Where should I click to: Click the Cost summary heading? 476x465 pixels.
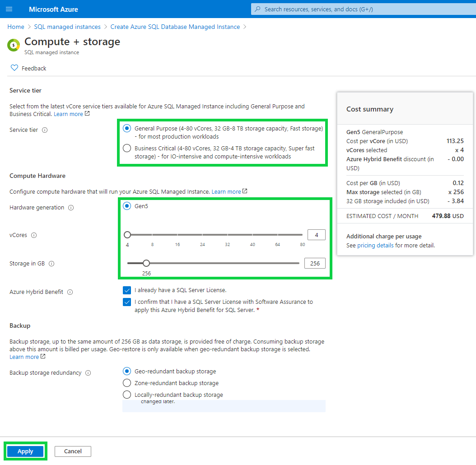[x=370, y=109]
